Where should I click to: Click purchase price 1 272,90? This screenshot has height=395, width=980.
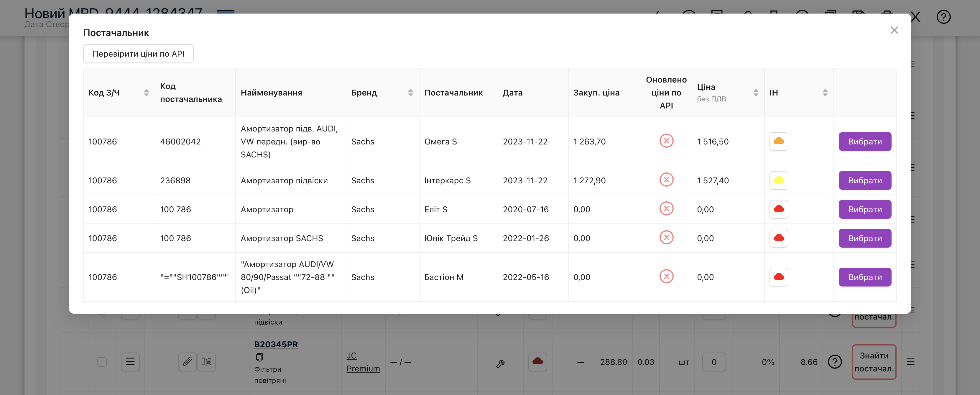tap(589, 180)
